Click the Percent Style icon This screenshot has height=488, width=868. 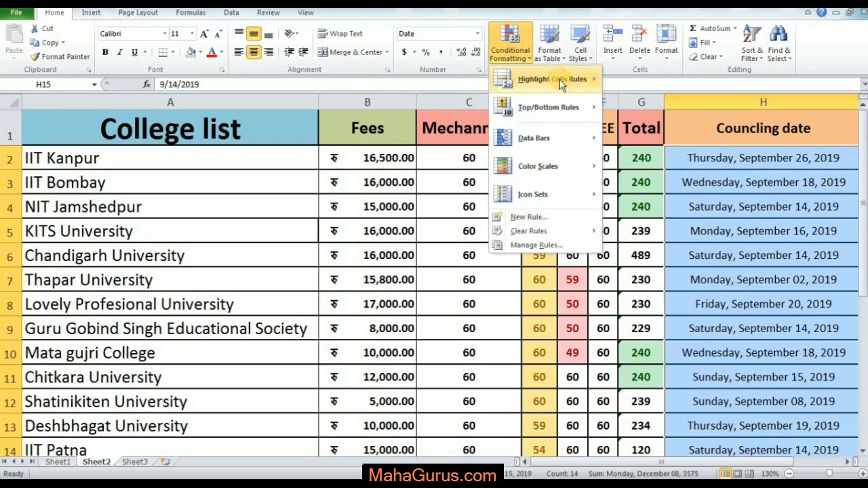[x=425, y=52]
